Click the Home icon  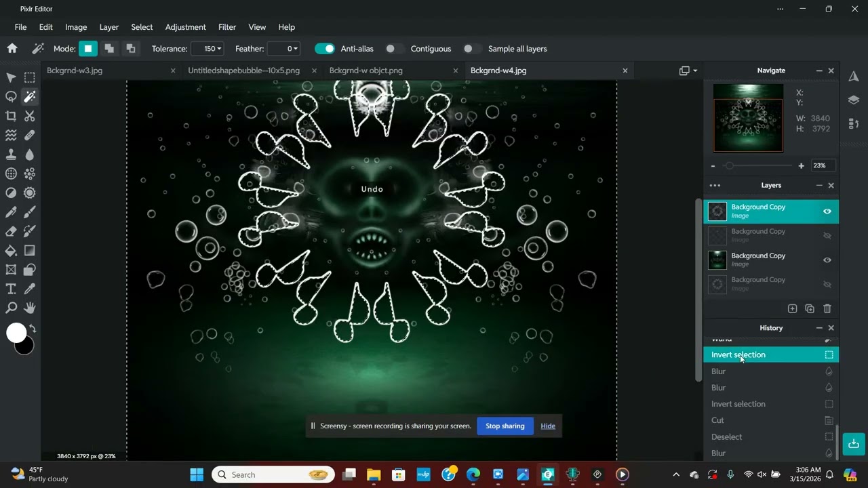click(x=12, y=48)
